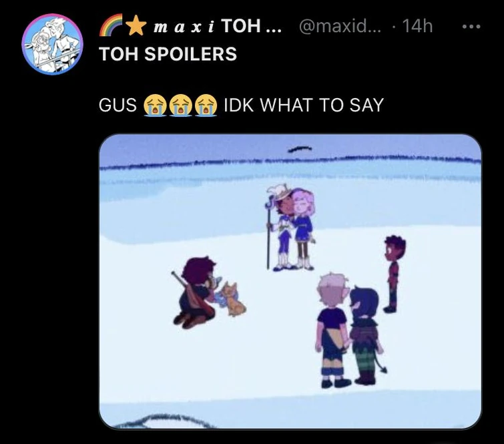Image resolution: width=504 pixels, height=444 pixels.
Task: Click the gold star emoji in the name
Action: click(136, 25)
